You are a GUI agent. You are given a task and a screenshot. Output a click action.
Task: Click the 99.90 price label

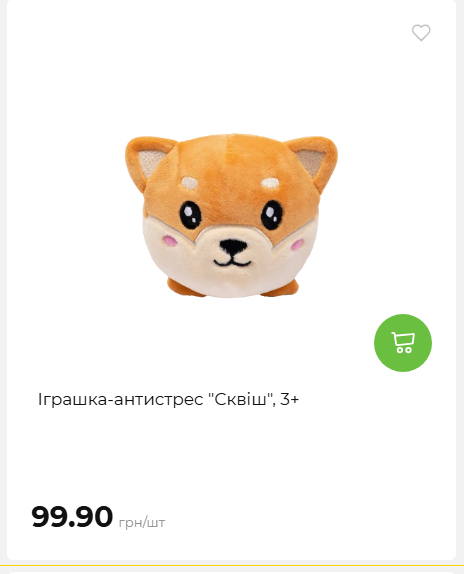72,517
